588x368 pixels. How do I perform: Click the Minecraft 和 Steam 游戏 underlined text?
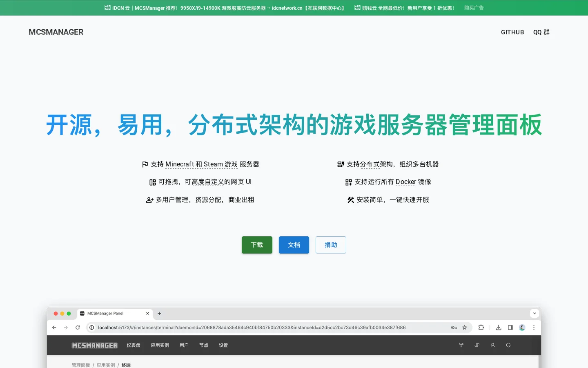201,164
